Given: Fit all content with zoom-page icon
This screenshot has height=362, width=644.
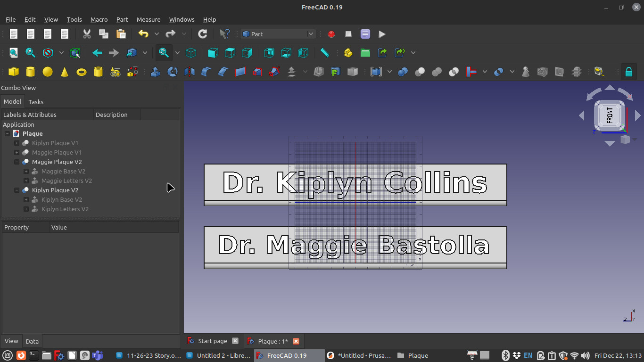Looking at the screenshot, I should coord(14,53).
